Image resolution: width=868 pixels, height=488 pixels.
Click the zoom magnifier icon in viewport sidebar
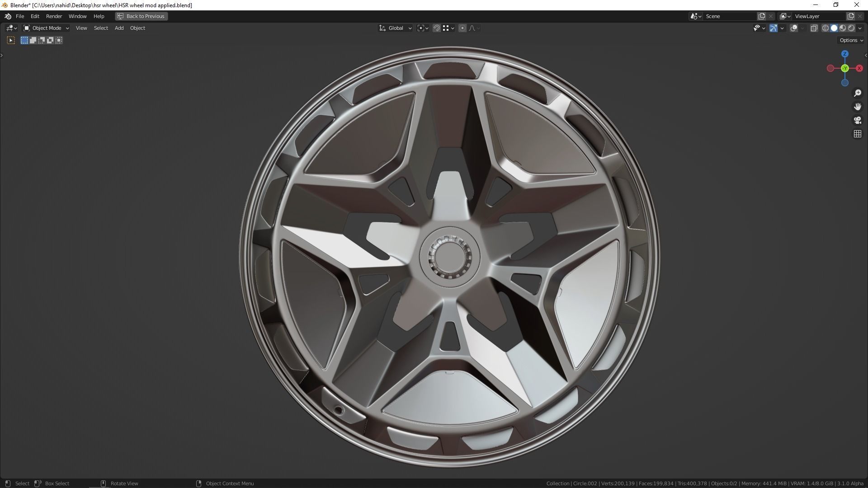(x=858, y=93)
